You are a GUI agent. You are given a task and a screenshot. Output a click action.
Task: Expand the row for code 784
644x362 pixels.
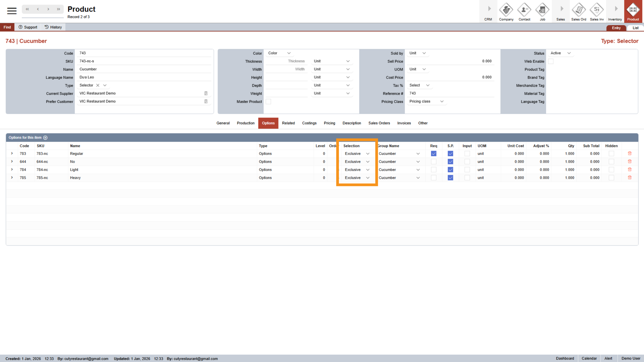tap(12, 169)
